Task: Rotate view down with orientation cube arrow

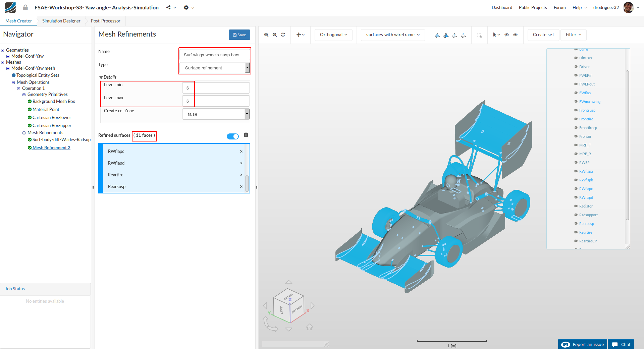Action: (289, 329)
